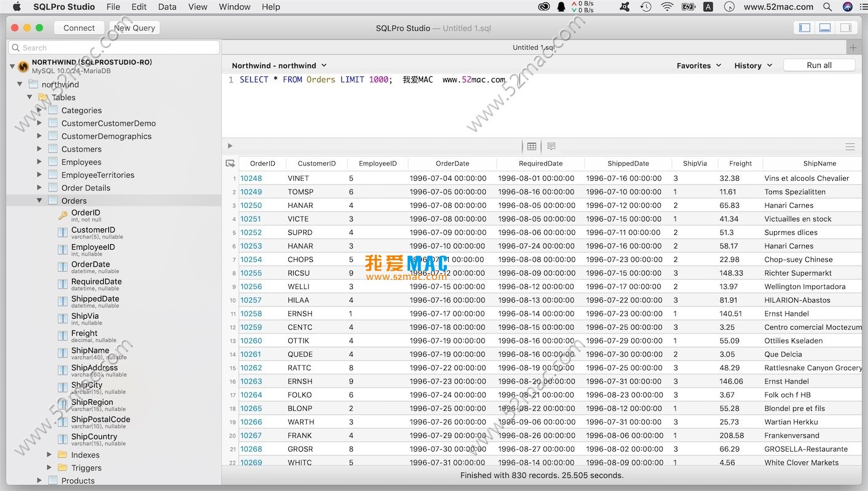
Task: Expand the Categories table
Action: 39,110
